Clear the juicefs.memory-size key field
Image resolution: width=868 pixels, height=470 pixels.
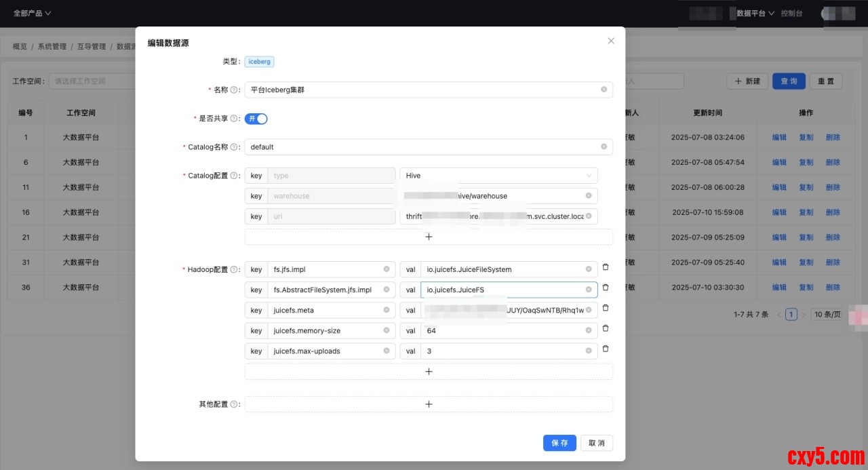point(387,331)
